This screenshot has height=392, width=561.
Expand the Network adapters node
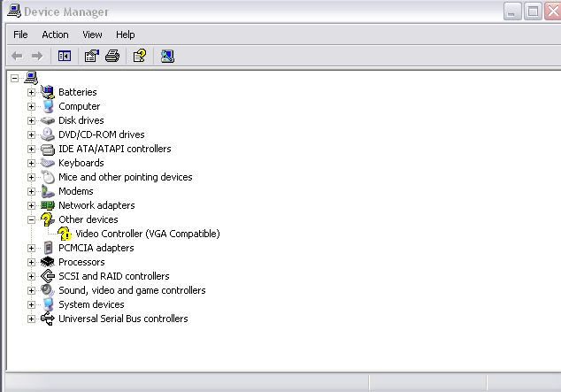point(31,205)
